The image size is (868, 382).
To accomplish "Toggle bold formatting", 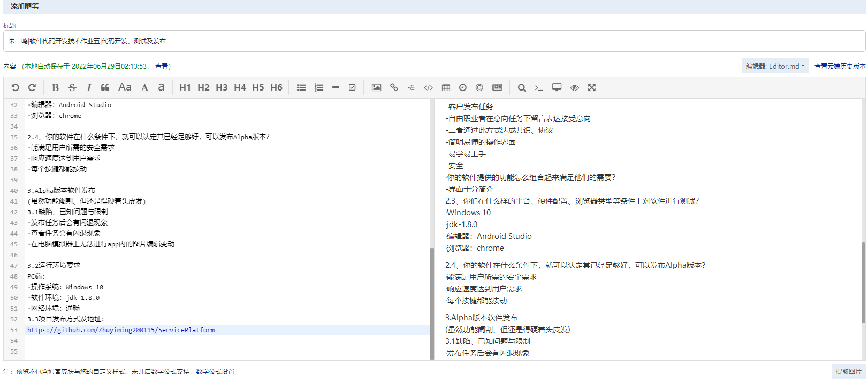I will pyautogui.click(x=55, y=87).
